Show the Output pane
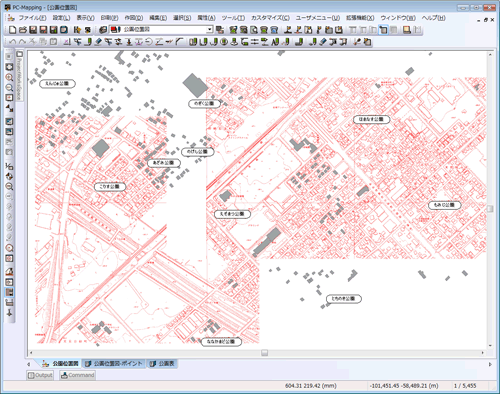500x394 pixels. click(40, 375)
